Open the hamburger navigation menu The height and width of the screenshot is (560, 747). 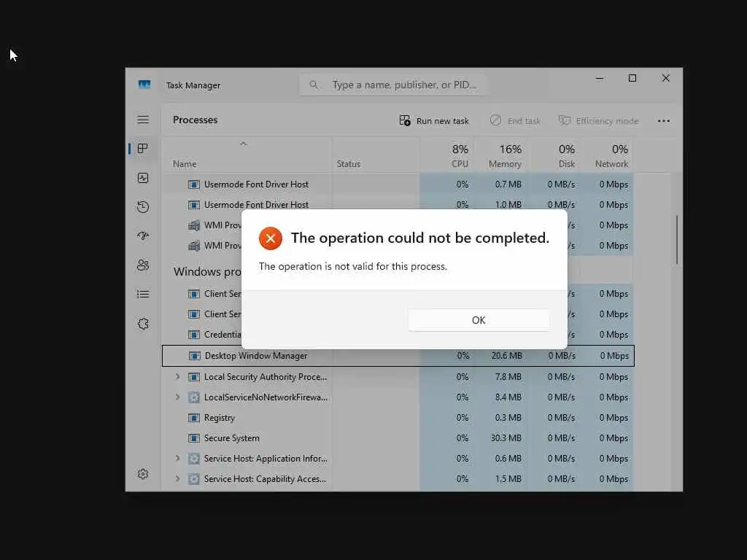[143, 120]
